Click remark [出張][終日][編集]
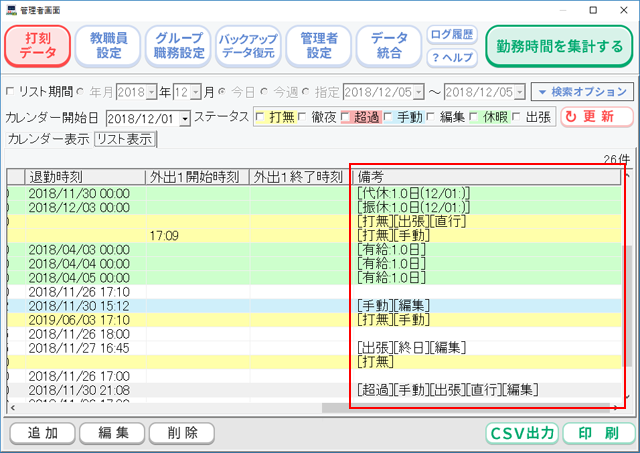 tap(411, 348)
